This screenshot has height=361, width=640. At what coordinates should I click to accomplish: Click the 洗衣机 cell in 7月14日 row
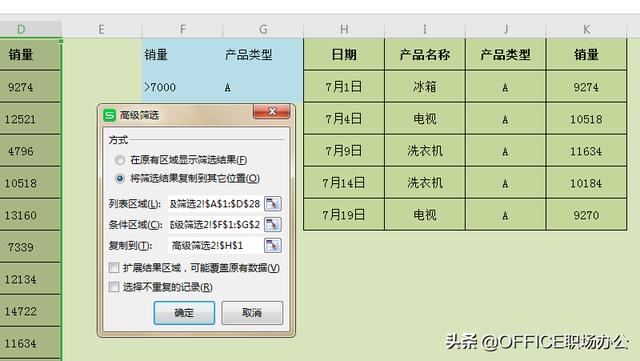click(425, 183)
